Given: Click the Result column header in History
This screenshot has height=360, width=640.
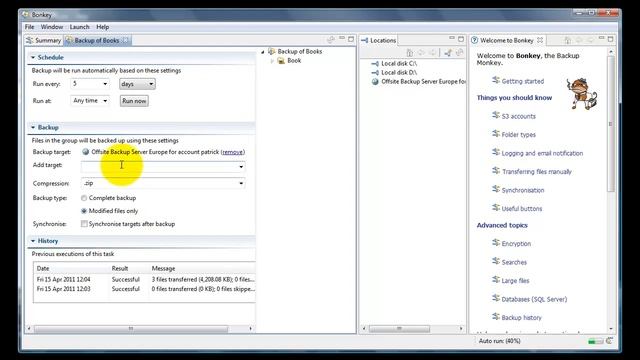Looking at the screenshot, I should (129, 269).
